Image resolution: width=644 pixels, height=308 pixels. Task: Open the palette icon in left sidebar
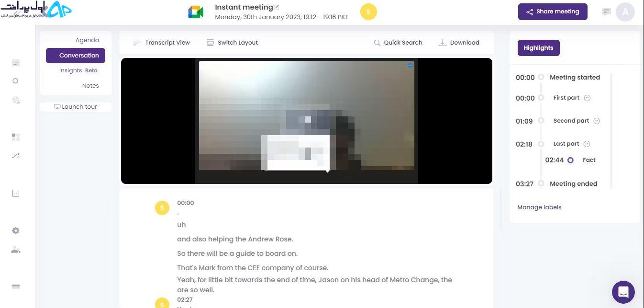click(15, 100)
